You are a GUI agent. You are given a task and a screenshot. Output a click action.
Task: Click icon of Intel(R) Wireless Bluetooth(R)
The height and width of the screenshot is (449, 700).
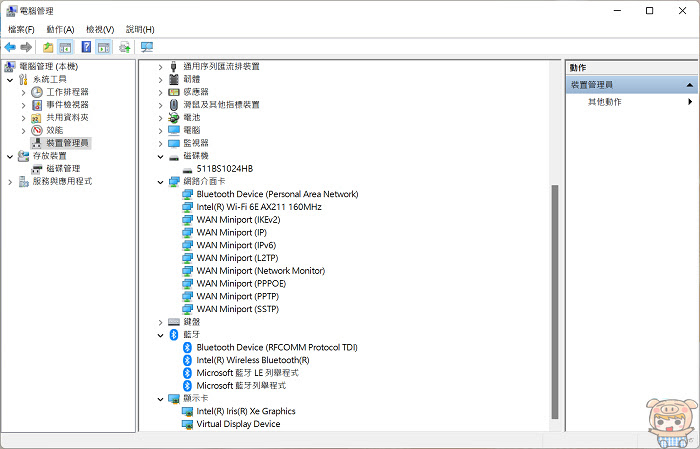point(188,360)
